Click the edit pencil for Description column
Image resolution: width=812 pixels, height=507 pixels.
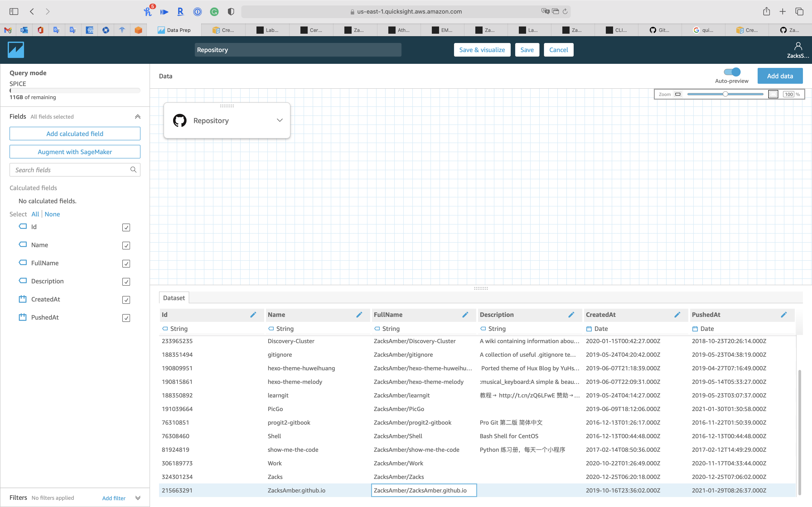571,315
